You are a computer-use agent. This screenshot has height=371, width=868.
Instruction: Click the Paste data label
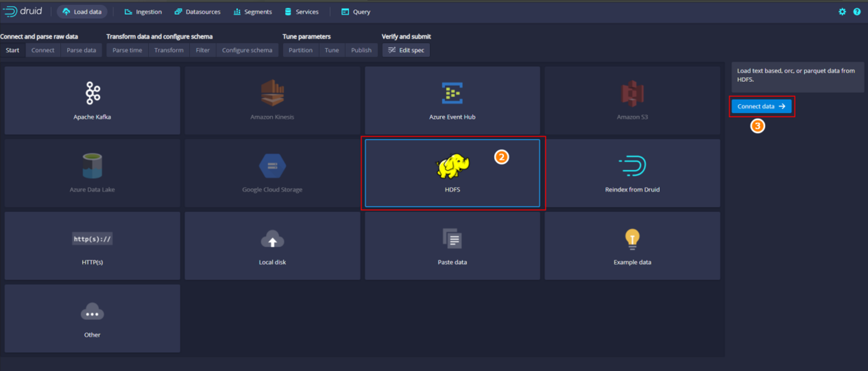tap(452, 262)
